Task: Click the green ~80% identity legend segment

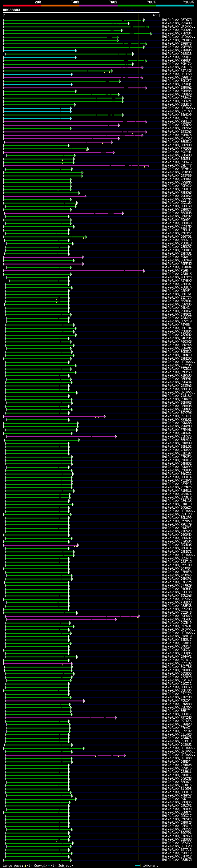Action: pyautogui.click(x=137, y=6)
